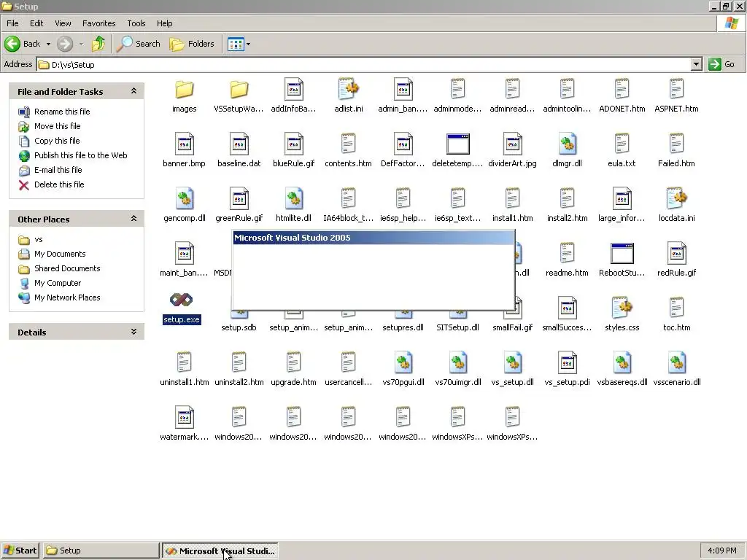Select the watermark file icon
Image resolution: width=747 pixels, height=560 pixels.
(185, 418)
